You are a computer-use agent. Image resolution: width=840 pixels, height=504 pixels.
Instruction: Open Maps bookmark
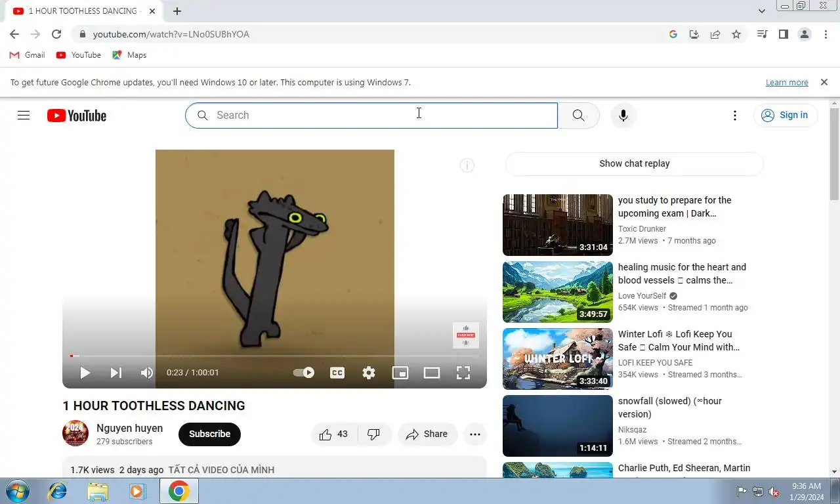(x=129, y=55)
